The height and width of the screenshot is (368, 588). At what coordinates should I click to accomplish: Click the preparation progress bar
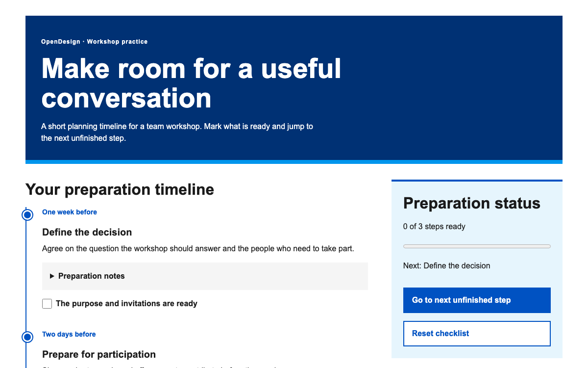477,246
